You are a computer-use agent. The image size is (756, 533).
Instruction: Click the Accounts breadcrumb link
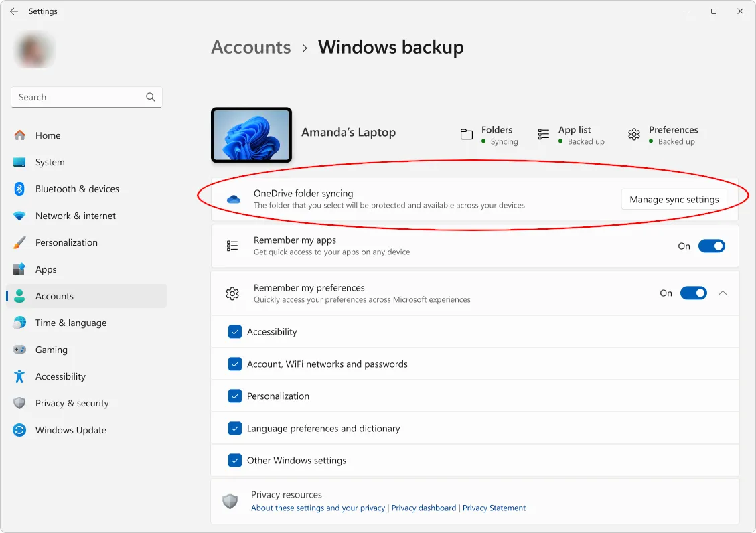click(x=250, y=47)
